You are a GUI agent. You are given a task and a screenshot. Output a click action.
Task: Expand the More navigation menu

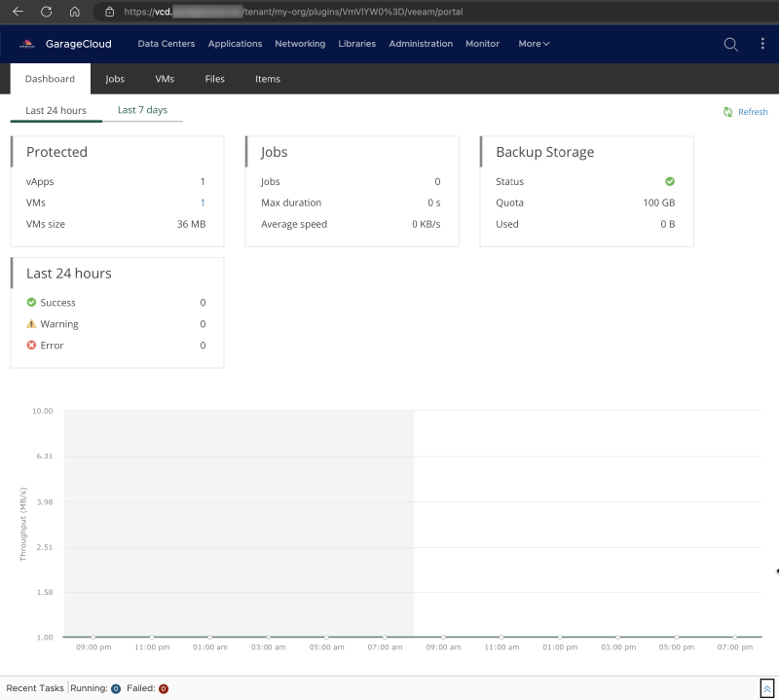coord(534,44)
